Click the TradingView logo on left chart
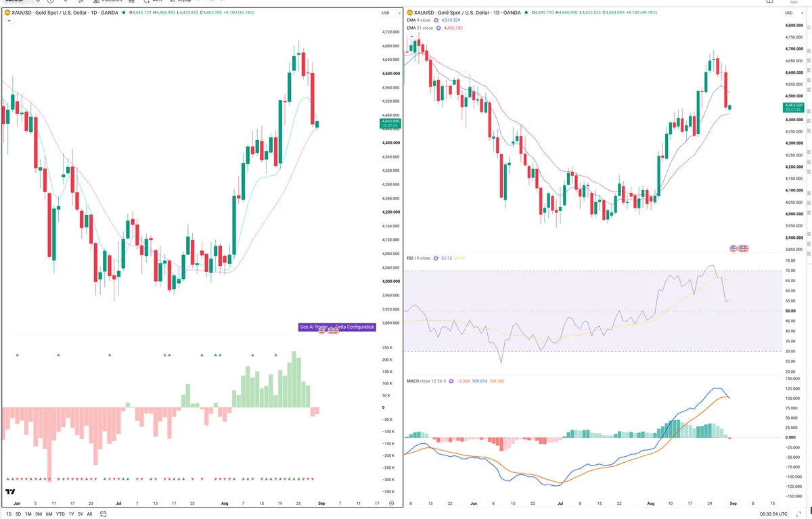This screenshot has width=812, height=519. coord(11,492)
